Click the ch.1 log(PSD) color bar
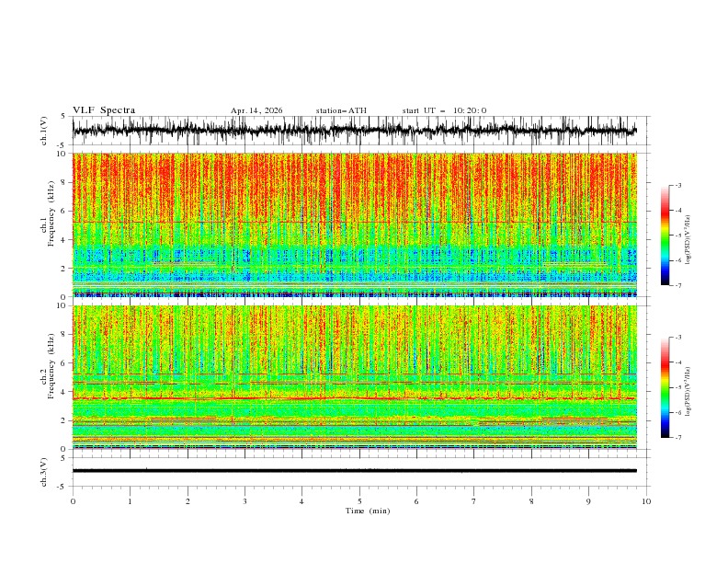 tap(665, 236)
